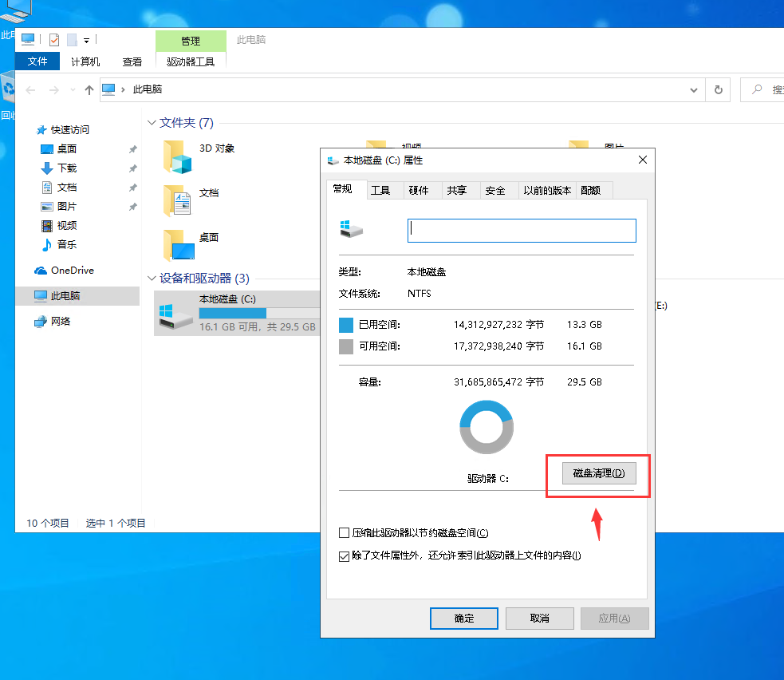
Task: Click the up-arrow navigation icon
Action: 89,90
